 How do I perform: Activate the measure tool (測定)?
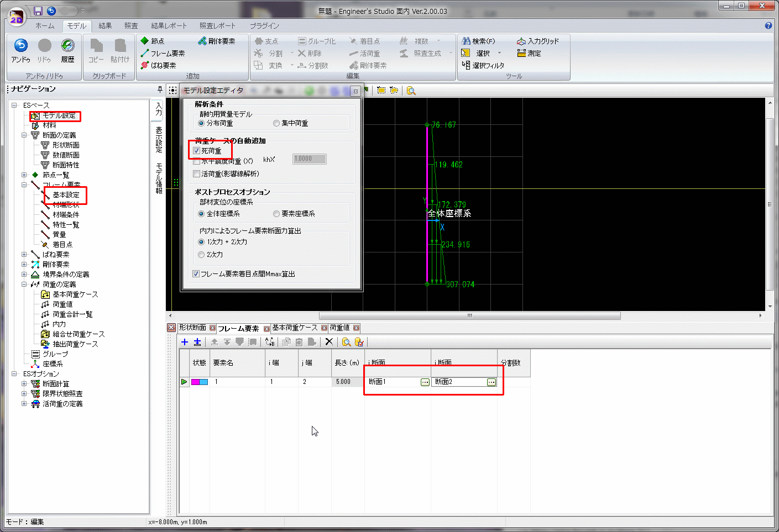point(529,53)
